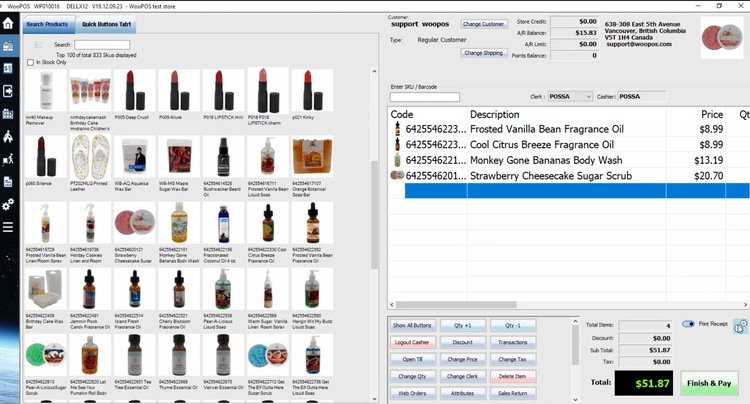Open the settings gears icon in sidebar
Image resolution: width=750 pixels, height=404 pixels.
8,204
